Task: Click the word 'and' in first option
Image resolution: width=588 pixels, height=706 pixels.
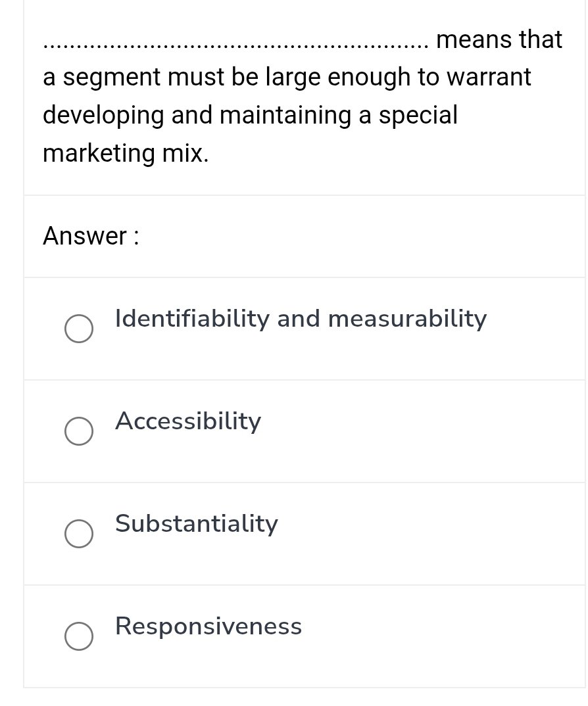Action: click(298, 319)
